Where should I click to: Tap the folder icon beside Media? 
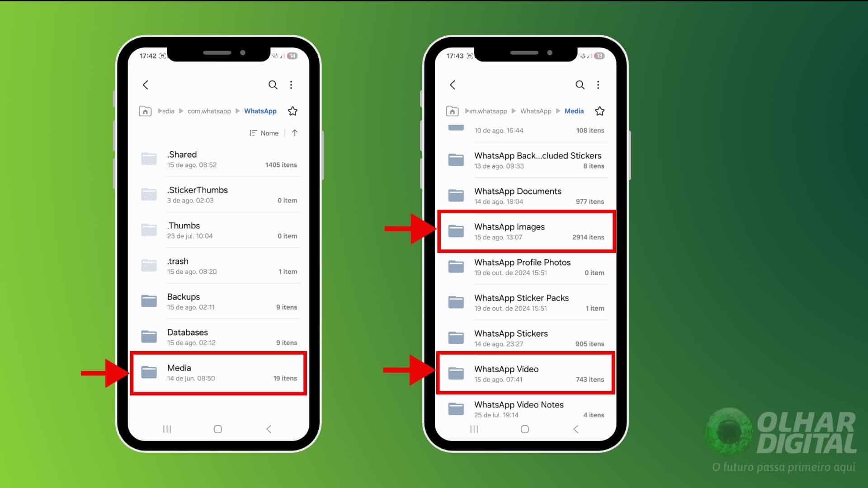tap(149, 372)
